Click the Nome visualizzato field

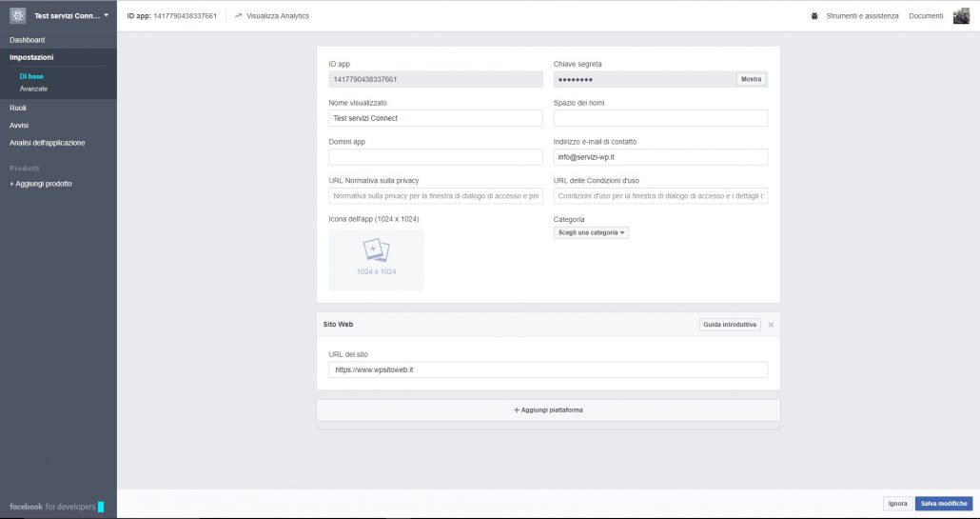(436, 118)
